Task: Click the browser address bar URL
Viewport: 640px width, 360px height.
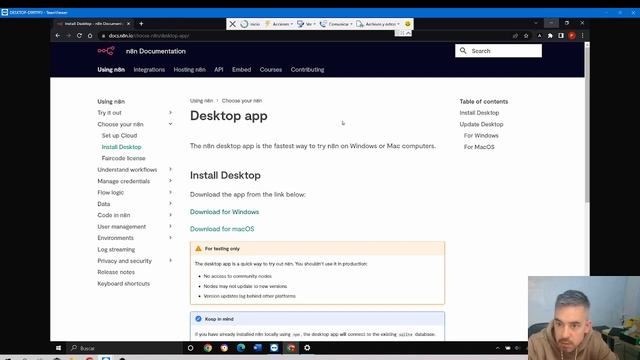Action: coord(149,36)
